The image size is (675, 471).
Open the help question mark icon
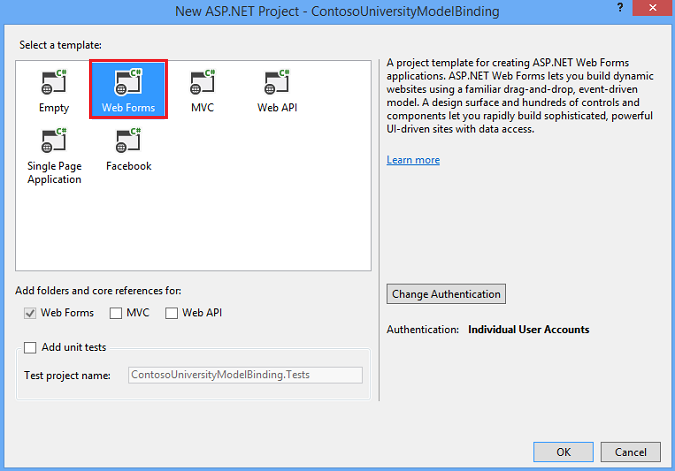(620, 7)
